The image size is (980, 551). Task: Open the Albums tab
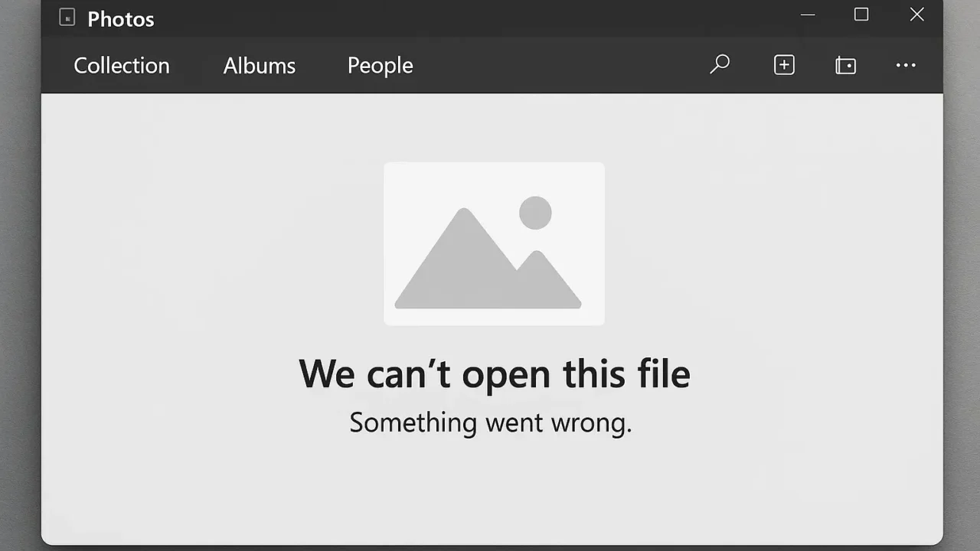260,66
